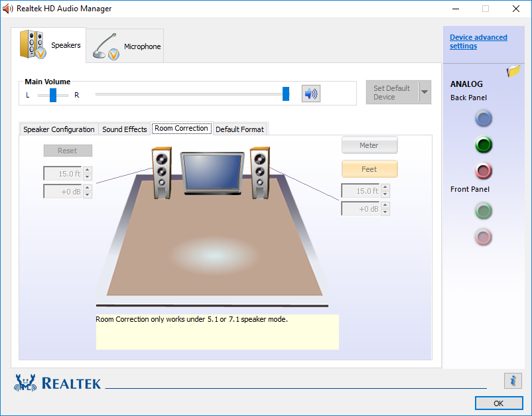This screenshot has height=416, width=532.
Task: Click the ANALOG heading text
Action: pyautogui.click(x=466, y=84)
